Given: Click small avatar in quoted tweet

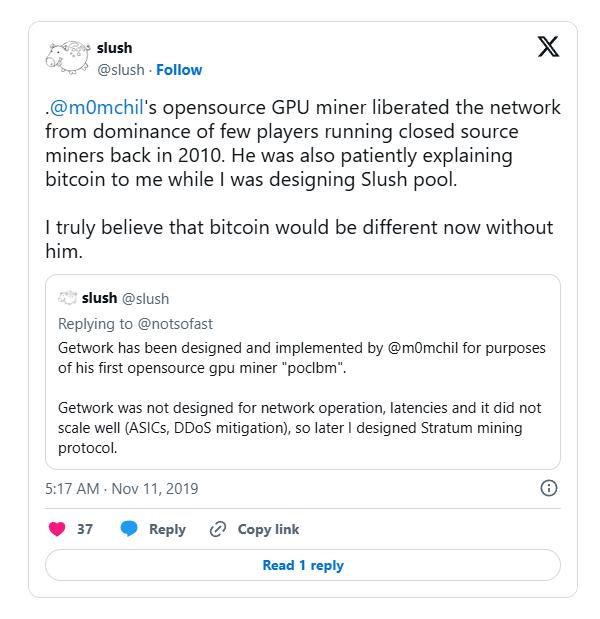Looking at the screenshot, I should click(67, 298).
